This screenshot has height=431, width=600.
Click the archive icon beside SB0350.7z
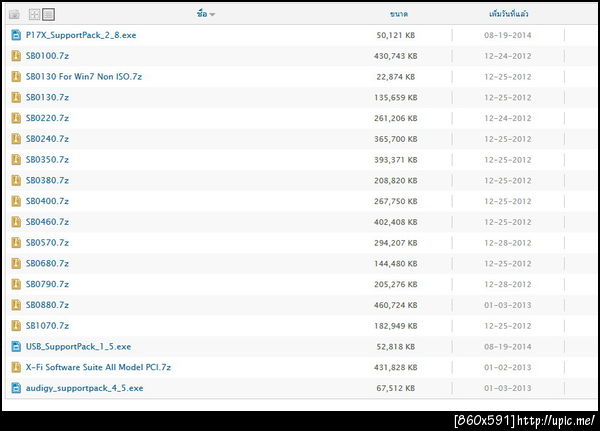coord(16,159)
